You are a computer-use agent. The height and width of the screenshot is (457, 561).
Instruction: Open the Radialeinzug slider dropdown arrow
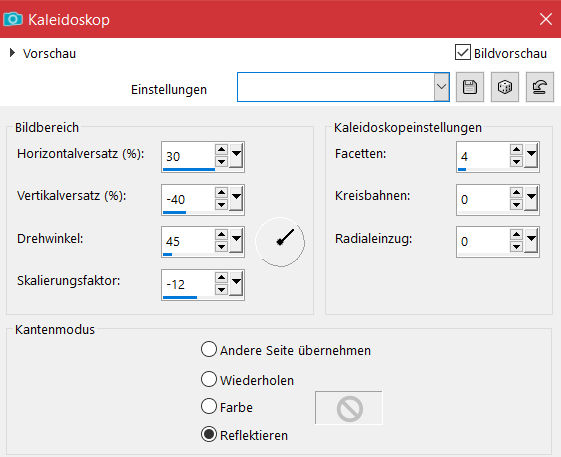pos(531,240)
